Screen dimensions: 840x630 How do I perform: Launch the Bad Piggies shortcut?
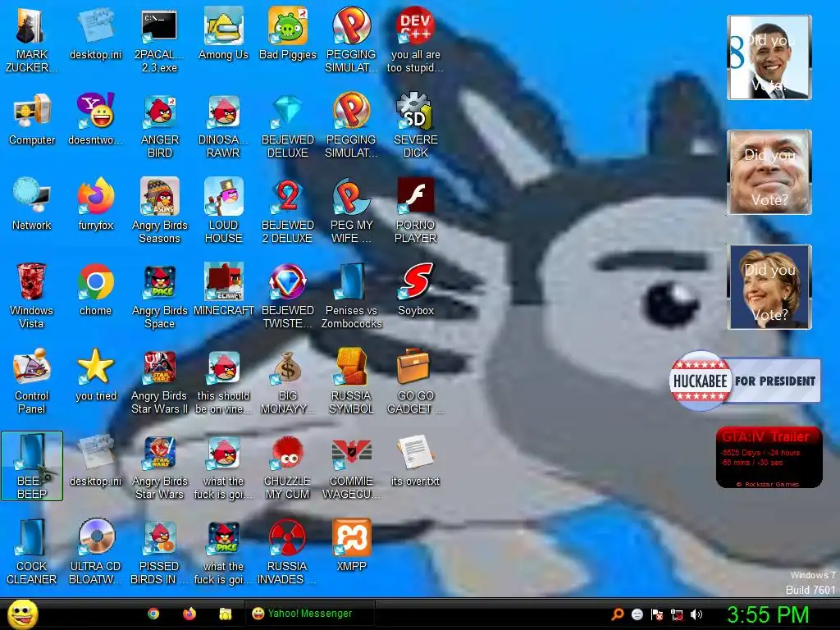click(x=288, y=33)
